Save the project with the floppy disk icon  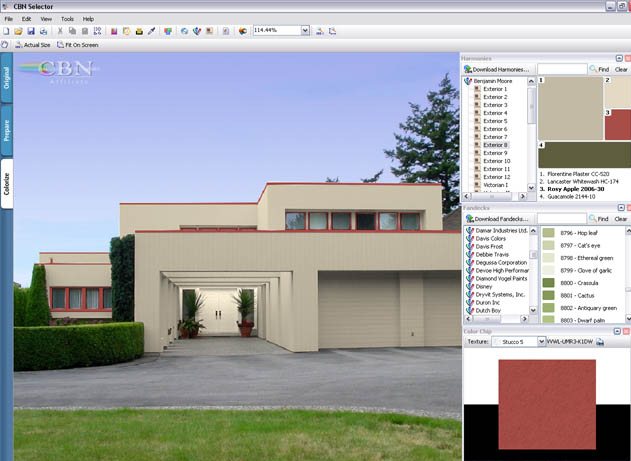(x=31, y=31)
